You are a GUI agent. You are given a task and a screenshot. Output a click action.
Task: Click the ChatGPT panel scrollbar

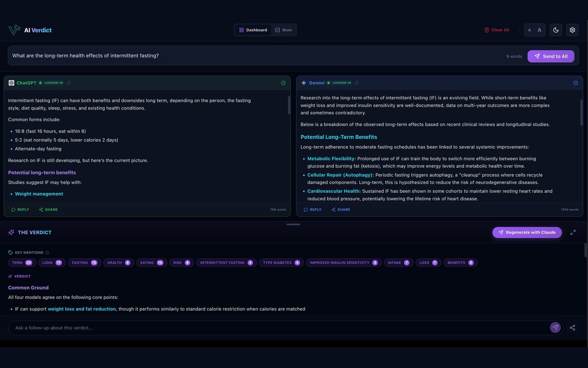289,105
